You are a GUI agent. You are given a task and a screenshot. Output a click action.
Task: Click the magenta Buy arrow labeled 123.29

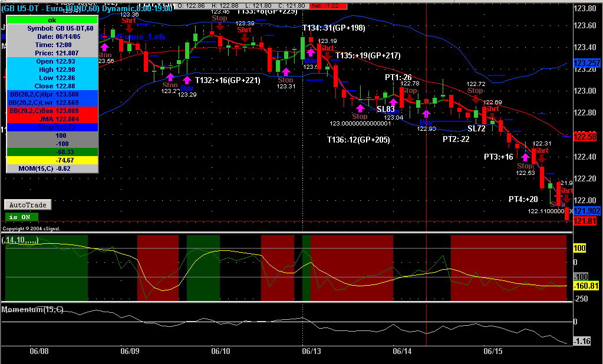[187, 80]
